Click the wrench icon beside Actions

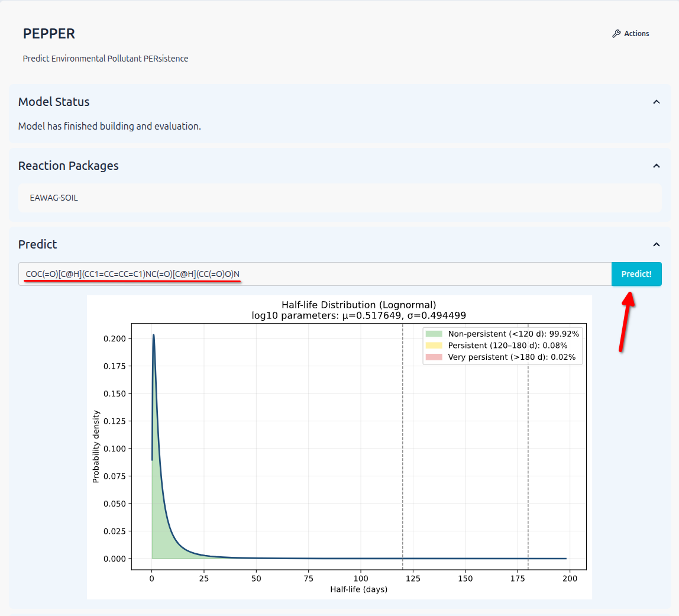[616, 34]
